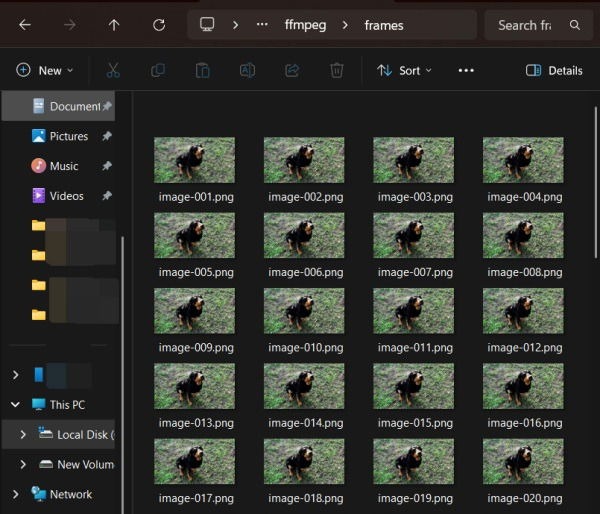This screenshot has height=514, width=600.
Task: Click the Delete trash can icon
Action: 337,70
